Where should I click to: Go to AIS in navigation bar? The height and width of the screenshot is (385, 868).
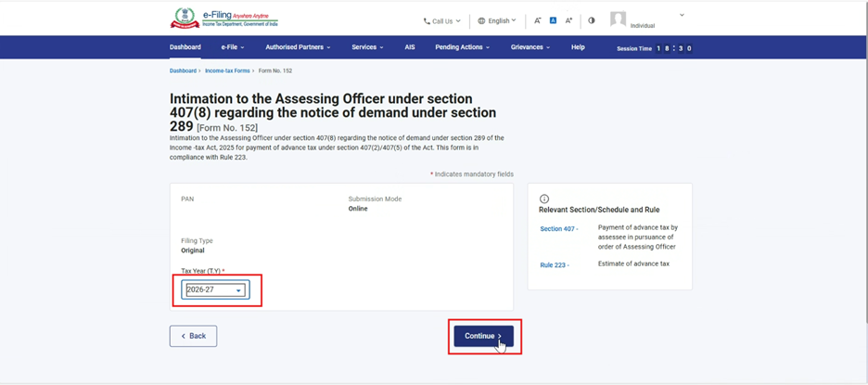click(410, 47)
